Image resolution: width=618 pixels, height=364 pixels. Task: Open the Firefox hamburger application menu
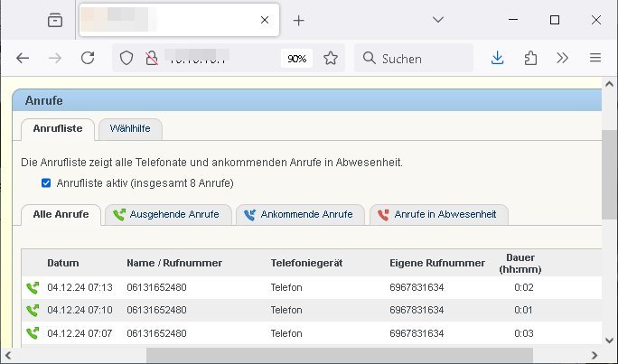click(x=595, y=58)
